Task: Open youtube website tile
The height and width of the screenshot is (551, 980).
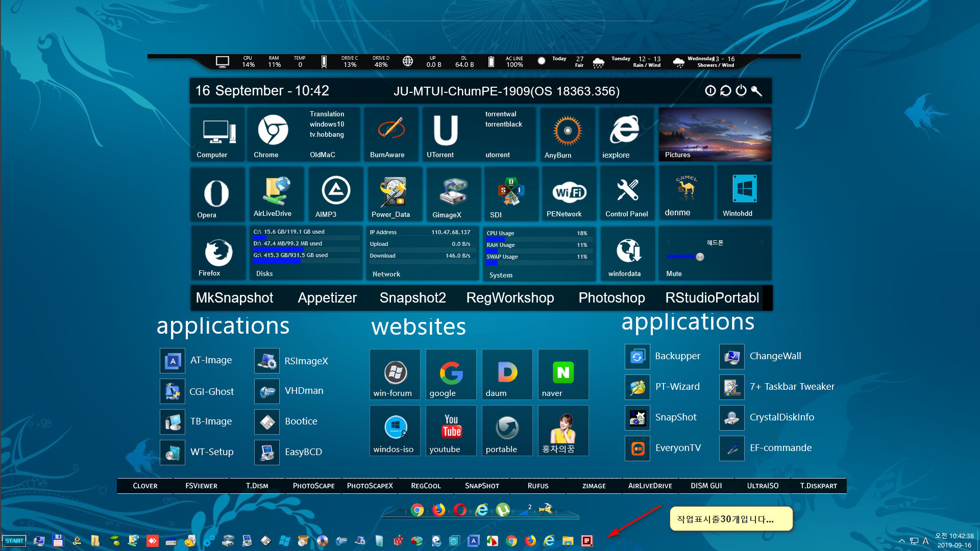Action: coord(451,431)
